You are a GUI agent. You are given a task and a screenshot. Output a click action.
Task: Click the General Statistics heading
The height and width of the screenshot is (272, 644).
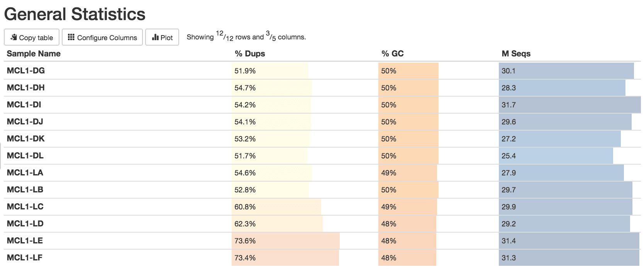tap(75, 14)
